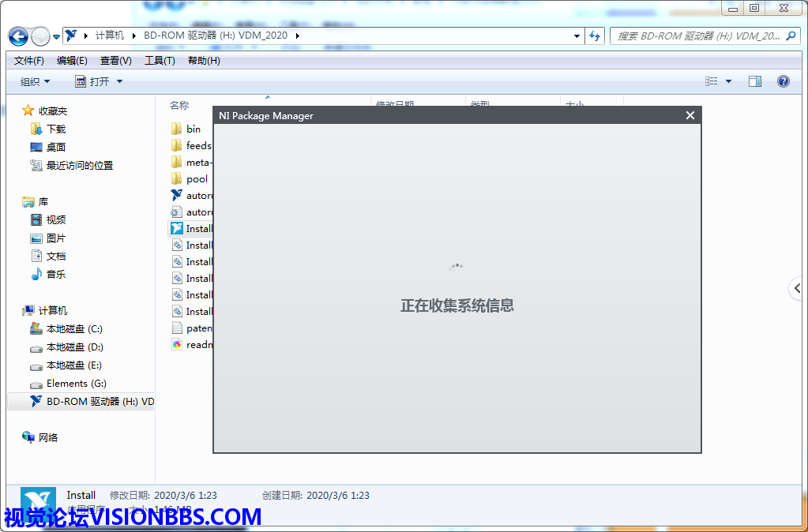Expand the 组织 organize dropdown
Image resolution: width=808 pixels, height=532 pixels.
coord(35,81)
